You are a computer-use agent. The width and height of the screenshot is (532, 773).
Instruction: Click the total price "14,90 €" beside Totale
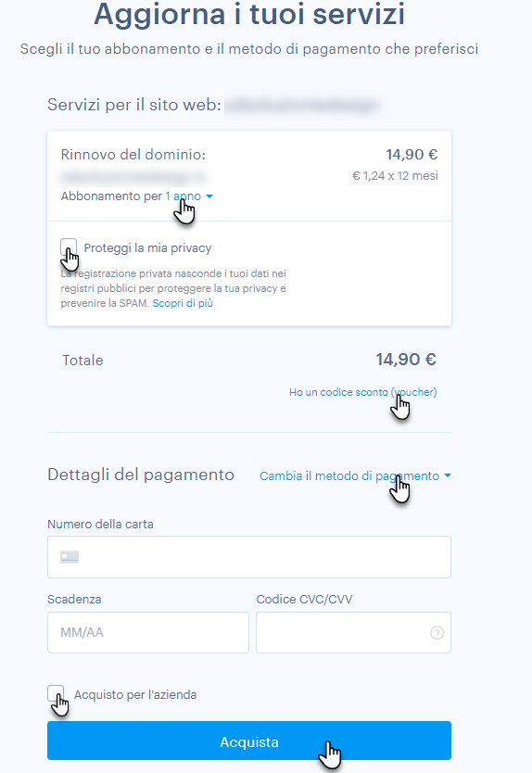pos(406,360)
